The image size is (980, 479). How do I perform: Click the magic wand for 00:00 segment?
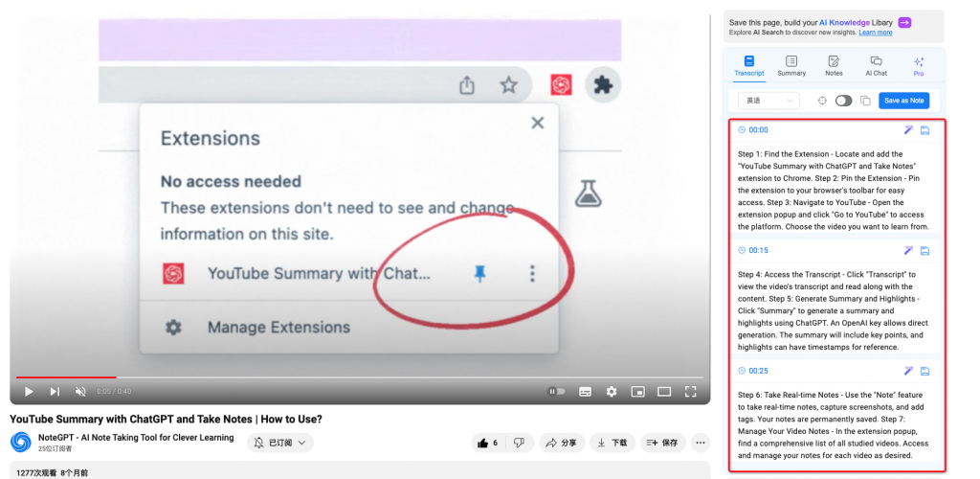tap(909, 130)
